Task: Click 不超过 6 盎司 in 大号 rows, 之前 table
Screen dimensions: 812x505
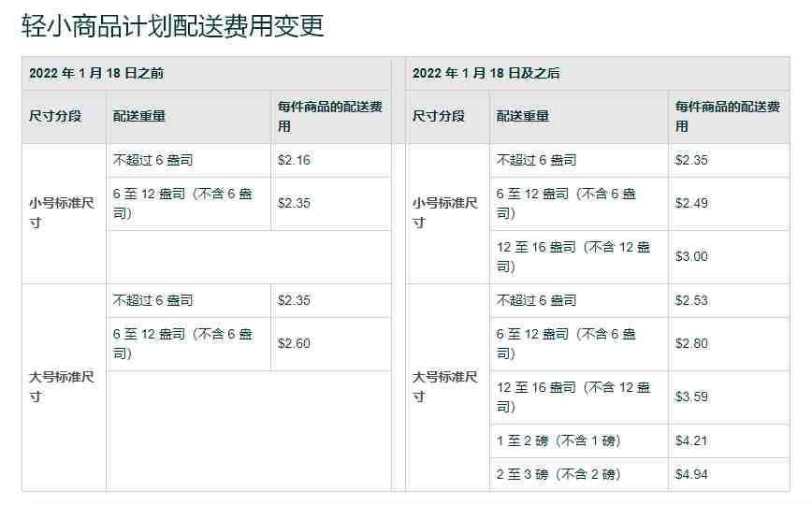Action: click(152, 300)
